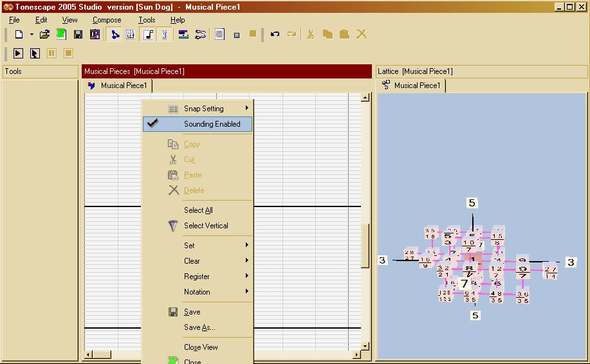The width and height of the screenshot is (590, 364).
Task: Open the dropdown arrow beside New
Action: pos(32,35)
